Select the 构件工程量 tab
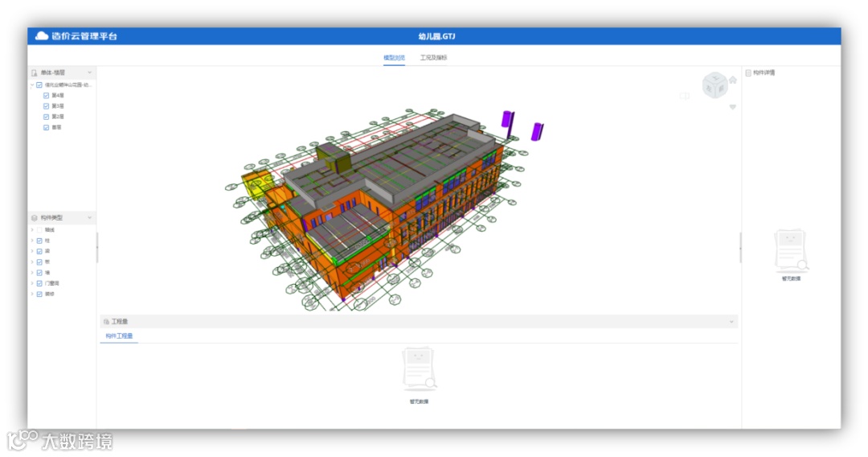 [x=119, y=336]
